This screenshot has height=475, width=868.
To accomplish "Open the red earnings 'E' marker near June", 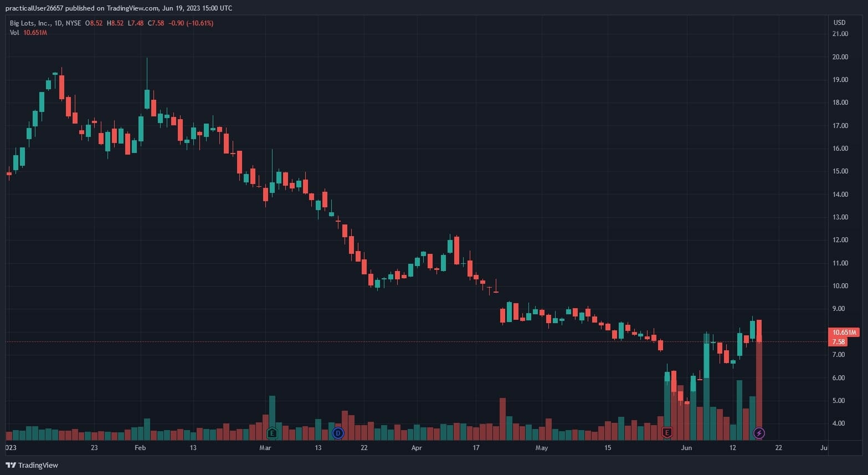I will 667,432.
